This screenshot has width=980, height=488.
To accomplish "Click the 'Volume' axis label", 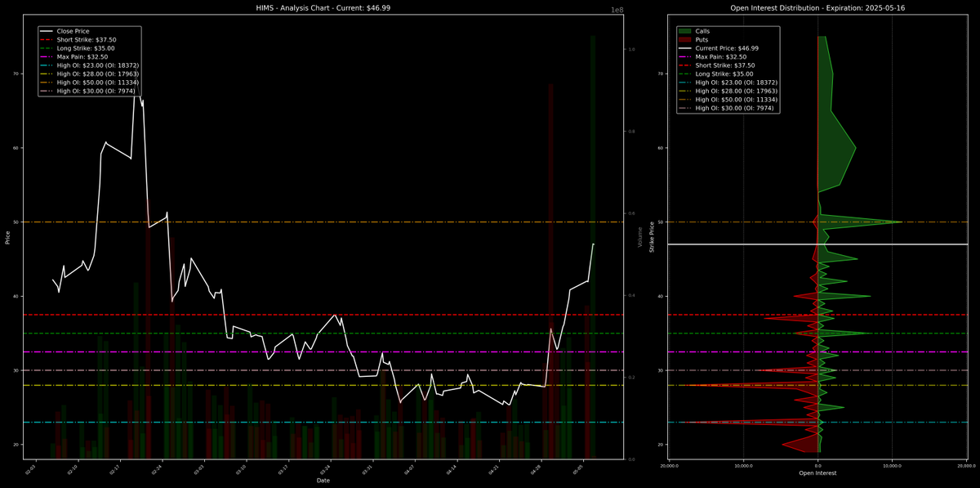I will 640,238.
